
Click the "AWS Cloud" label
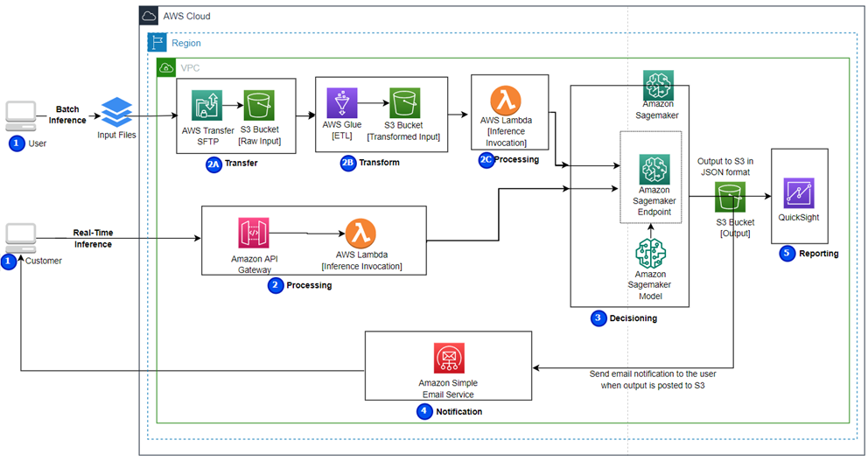point(186,16)
